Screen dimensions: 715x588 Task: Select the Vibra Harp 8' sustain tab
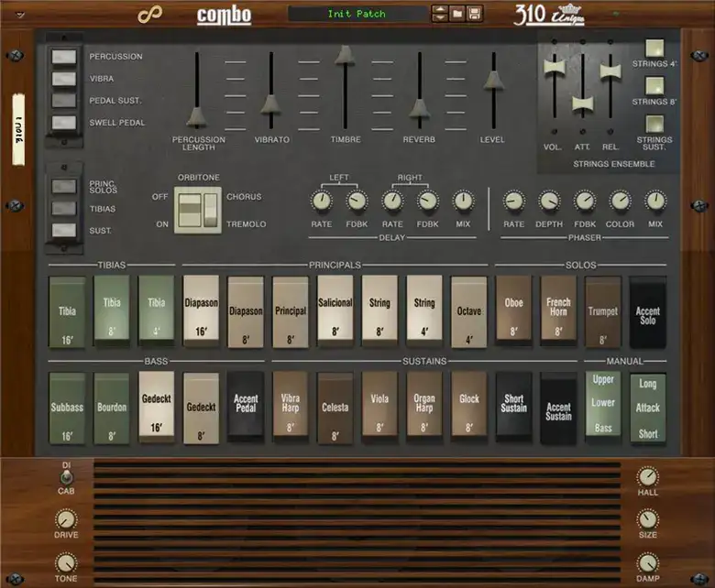291,406
